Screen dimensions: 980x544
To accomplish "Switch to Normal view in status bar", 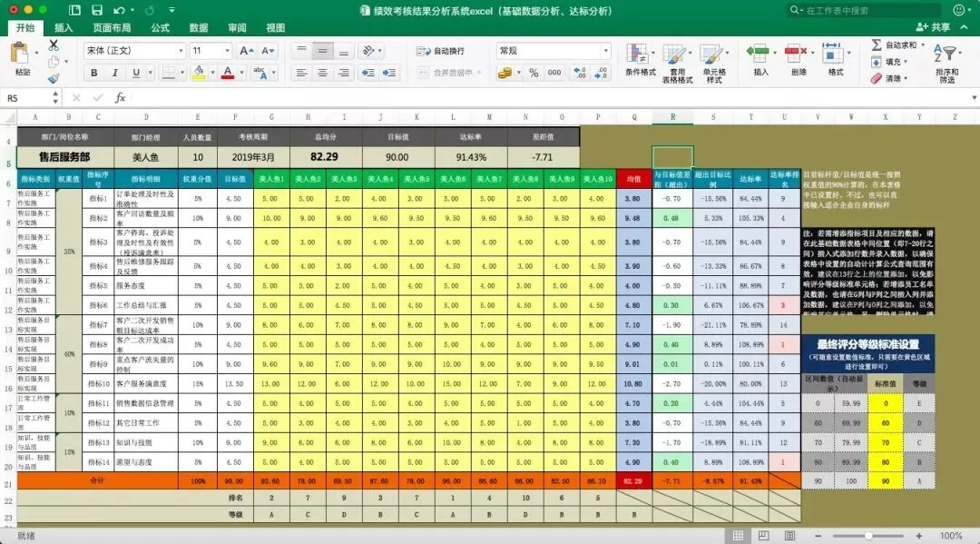I will (x=738, y=536).
